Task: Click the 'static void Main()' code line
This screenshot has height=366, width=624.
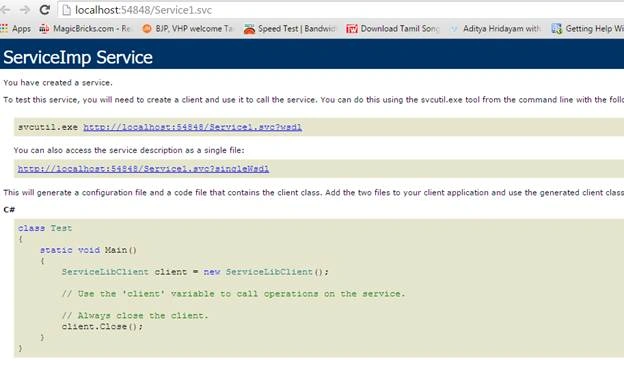Action: pyautogui.click(x=88, y=250)
